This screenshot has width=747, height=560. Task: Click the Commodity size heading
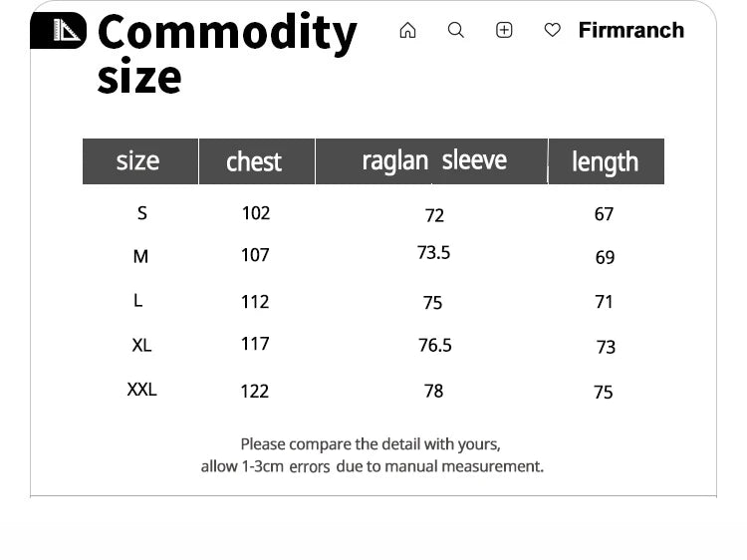[226, 54]
